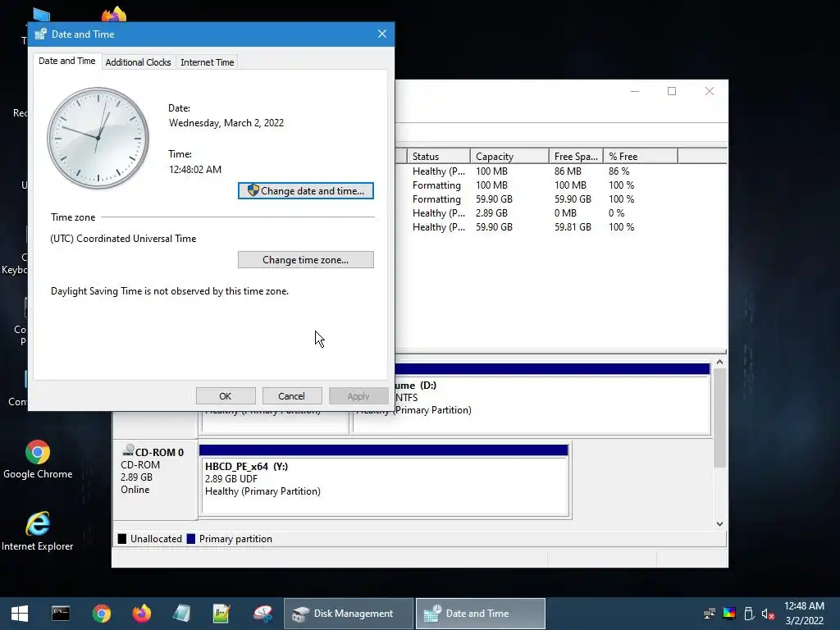The height and width of the screenshot is (630, 840).
Task: Open the red-and-white tool icon in the taskbar
Action: (x=262, y=614)
